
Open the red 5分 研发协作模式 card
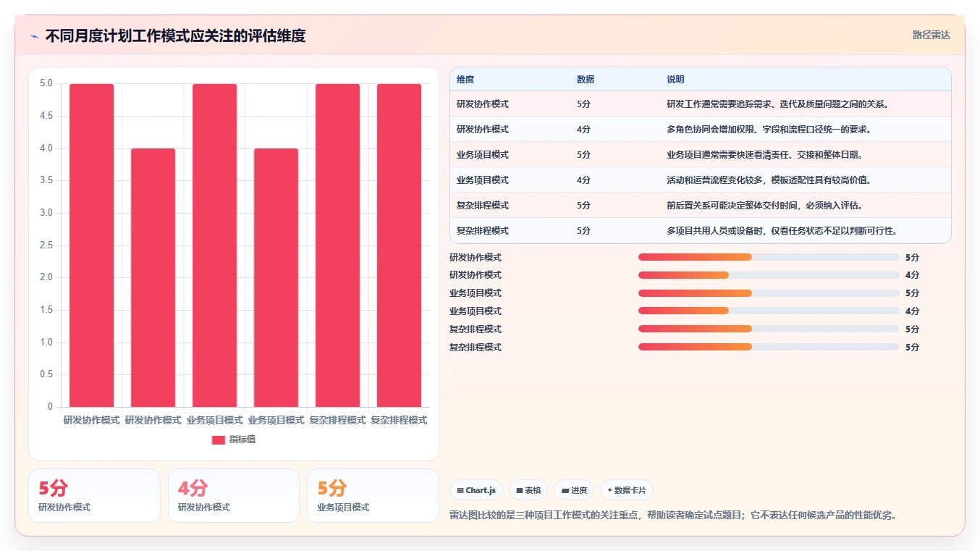pyautogui.click(x=94, y=495)
